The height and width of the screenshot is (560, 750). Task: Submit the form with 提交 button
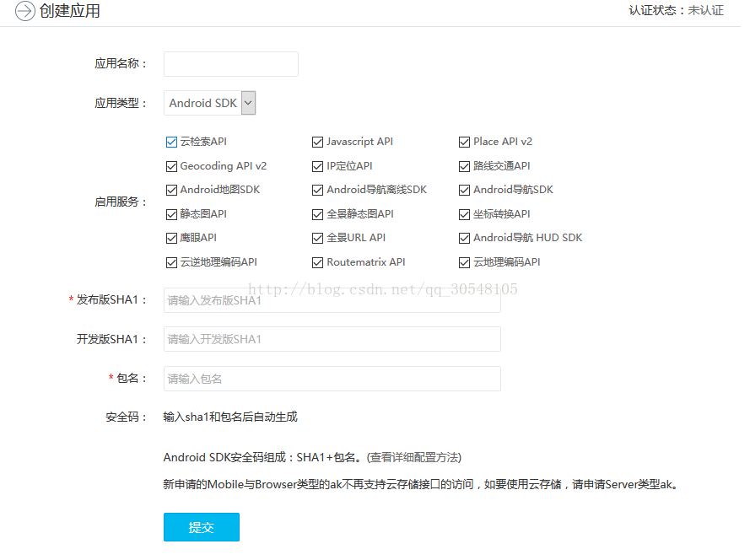coord(202,527)
